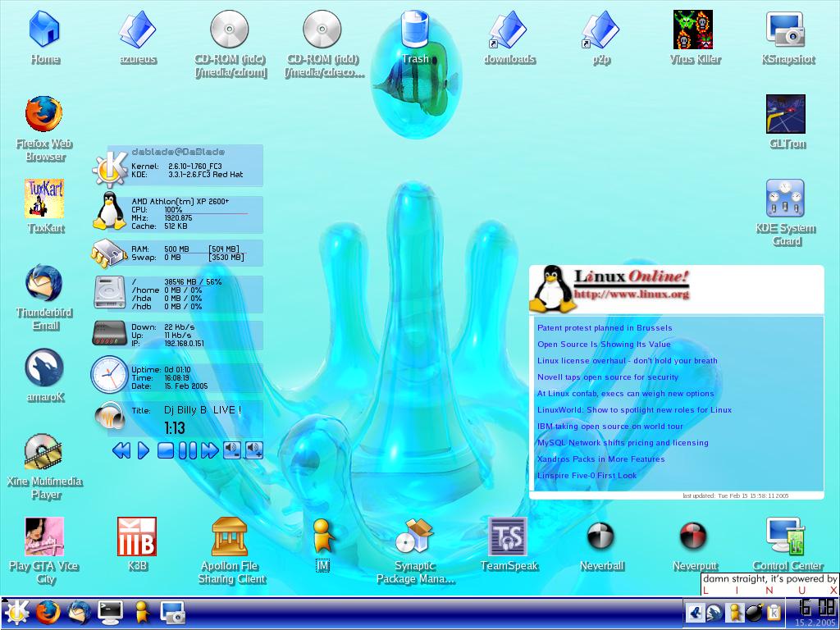This screenshot has width=840, height=630.
Task: Launch KSnapshot from the desktop
Action: pyautogui.click(x=786, y=30)
